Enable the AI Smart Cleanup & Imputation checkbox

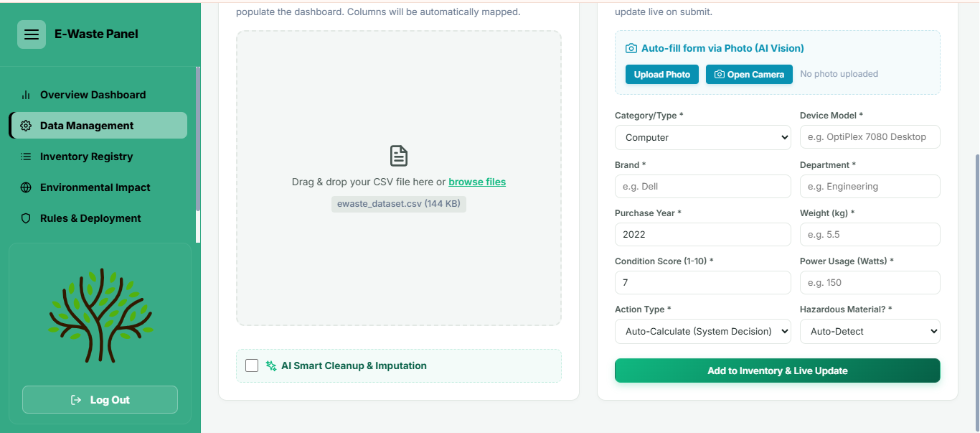point(252,366)
